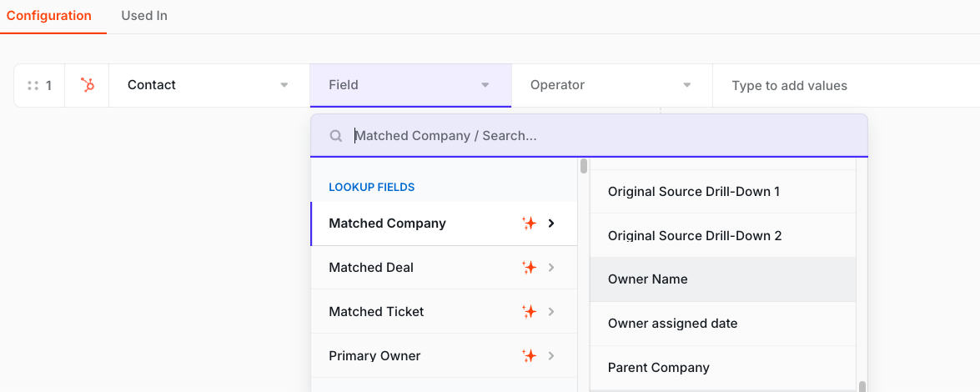Open the Contact object dropdown

[209, 85]
